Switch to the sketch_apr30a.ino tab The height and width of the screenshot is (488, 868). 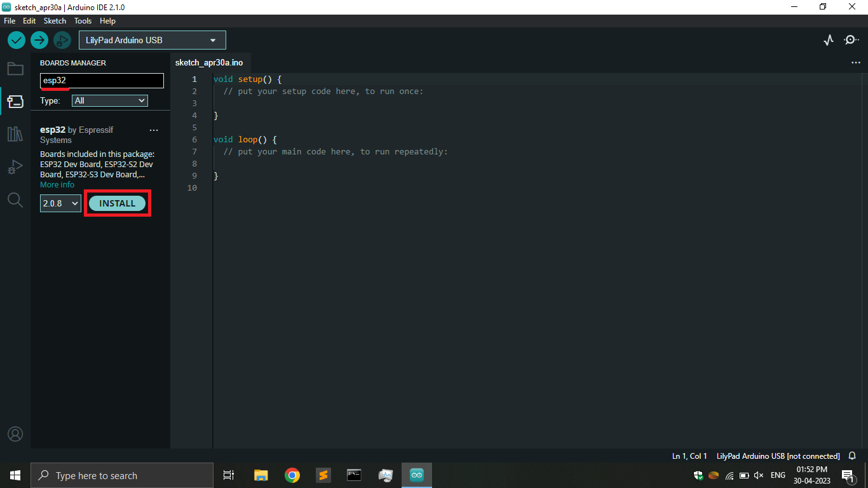pyautogui.click(x=210, y=62)
